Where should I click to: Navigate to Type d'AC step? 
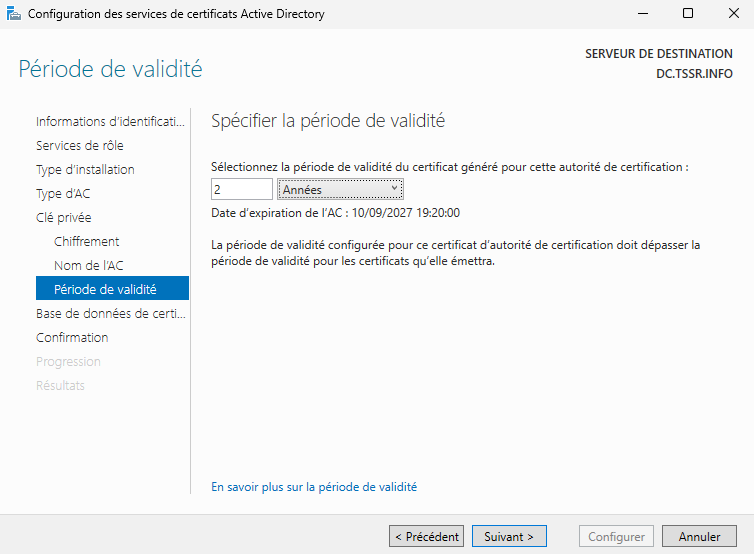[x=63, y=194]
